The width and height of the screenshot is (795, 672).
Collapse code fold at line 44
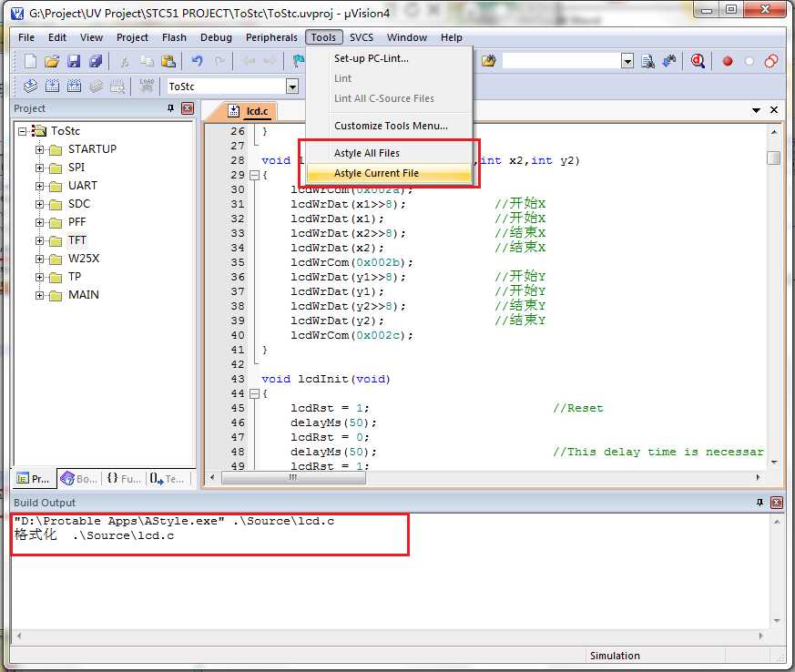pos(254,393)
